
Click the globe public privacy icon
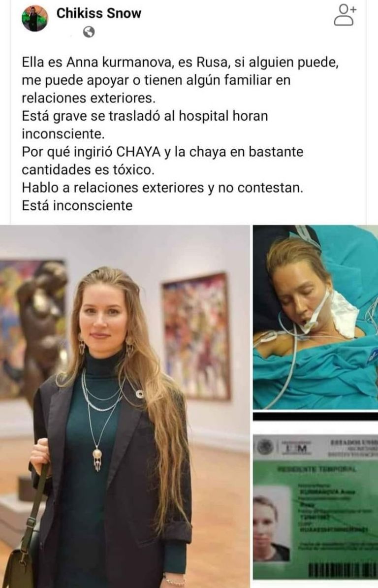point(89,32)
